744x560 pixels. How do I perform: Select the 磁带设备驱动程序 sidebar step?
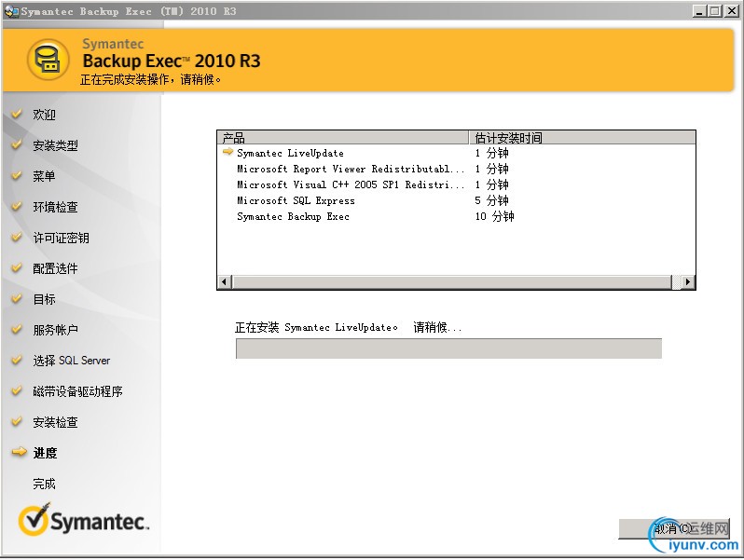pyautogui.click(x=77, y=391)
